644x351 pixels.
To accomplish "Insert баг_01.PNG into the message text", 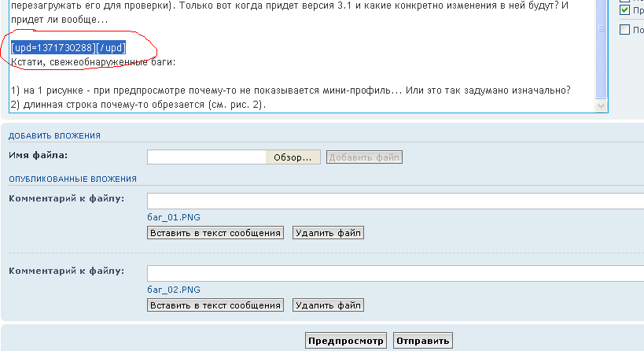I will 215,233.
